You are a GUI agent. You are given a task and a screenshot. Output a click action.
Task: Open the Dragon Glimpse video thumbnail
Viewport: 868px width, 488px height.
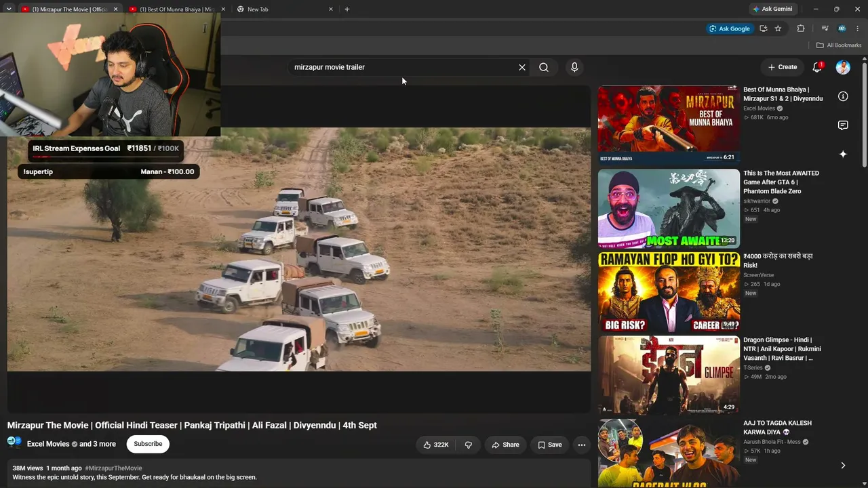(x=669, y=375)
